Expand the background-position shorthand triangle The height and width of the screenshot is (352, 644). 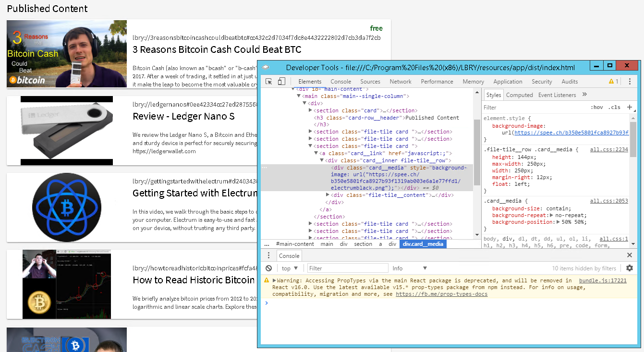[x=559, y=222]
